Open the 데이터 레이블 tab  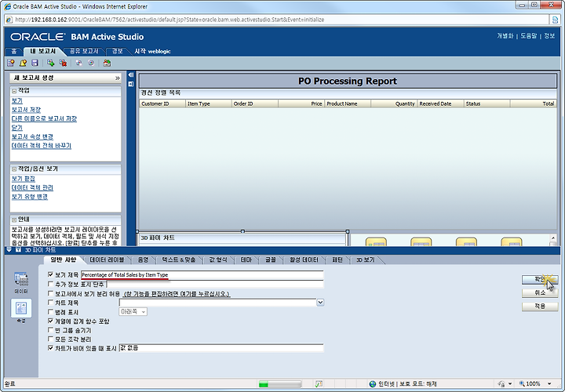[107, 260]
